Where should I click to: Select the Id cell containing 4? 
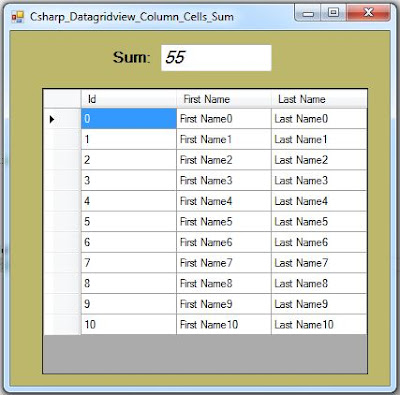click(129, 201)
